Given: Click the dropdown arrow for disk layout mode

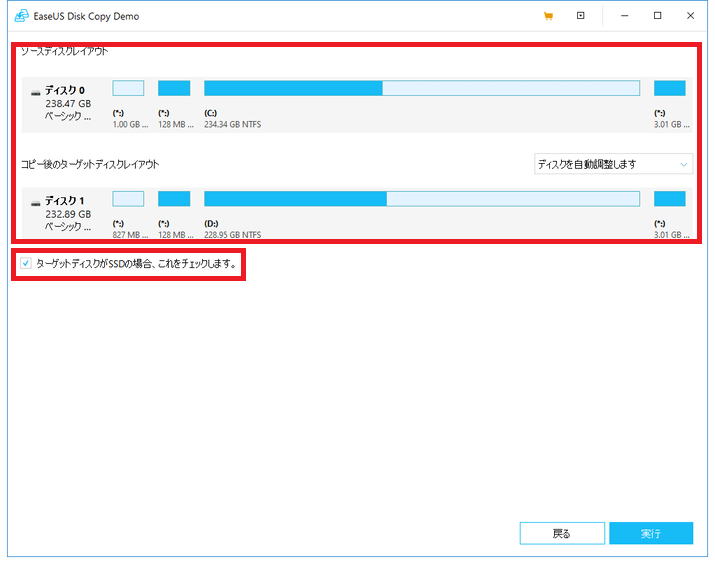Looking at the screenshot, I should coord(684,164).
